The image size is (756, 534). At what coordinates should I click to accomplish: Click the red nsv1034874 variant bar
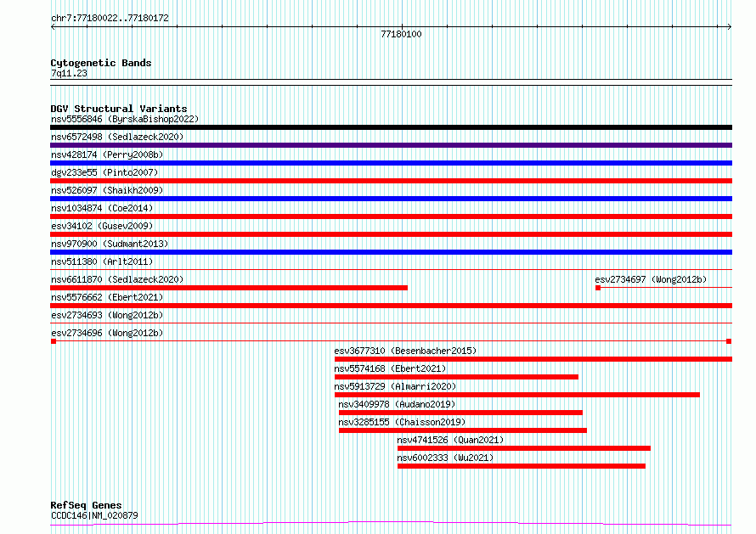click(x=391, y=216)
